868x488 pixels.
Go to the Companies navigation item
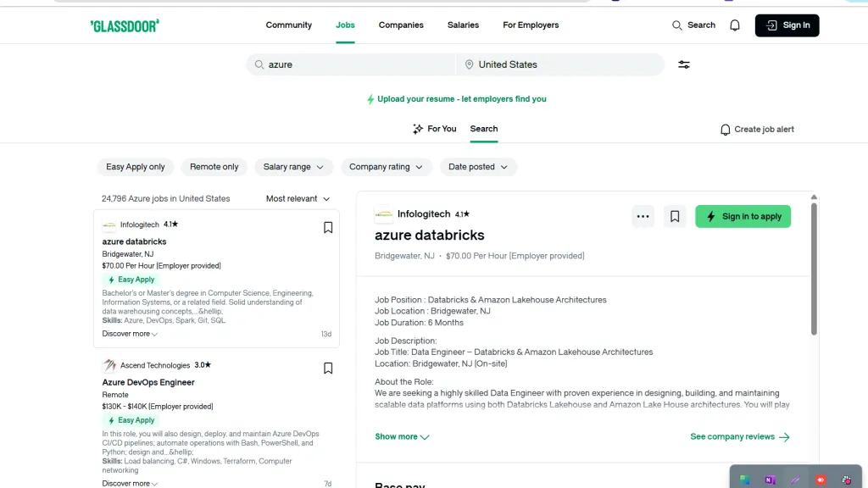(401, 25)
